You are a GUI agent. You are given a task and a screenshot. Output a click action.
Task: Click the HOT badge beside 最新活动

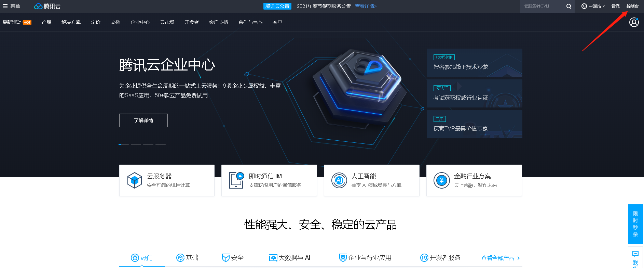pyautogui.click(x=27, y=23)
